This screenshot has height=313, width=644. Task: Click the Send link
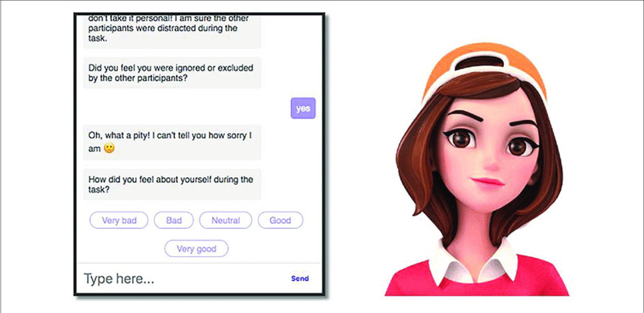(300, 279)
